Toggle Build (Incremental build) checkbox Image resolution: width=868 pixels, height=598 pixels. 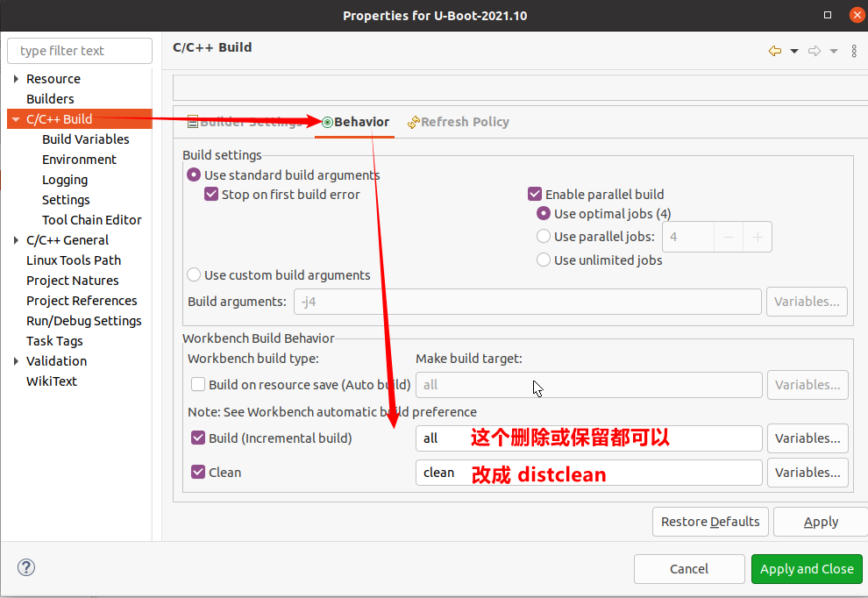point(197,438)
